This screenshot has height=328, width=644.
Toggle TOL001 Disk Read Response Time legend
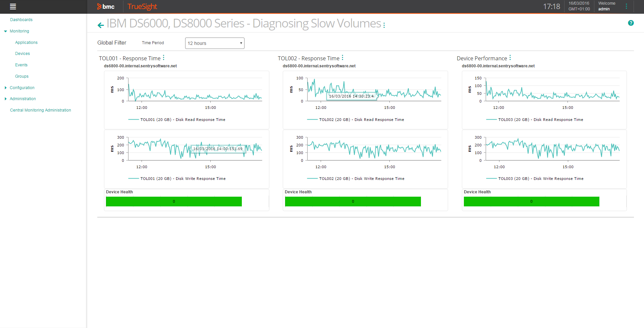coord(177,120)
